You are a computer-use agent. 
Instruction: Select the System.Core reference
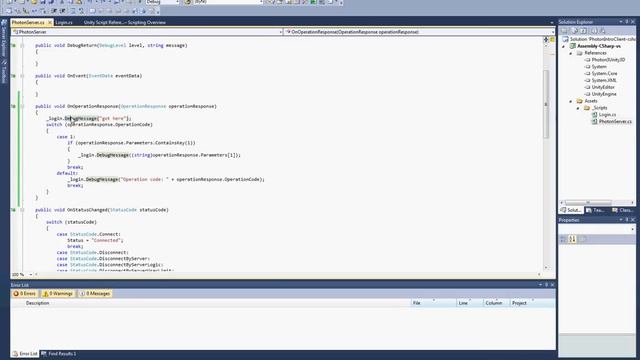coord(604,74)
